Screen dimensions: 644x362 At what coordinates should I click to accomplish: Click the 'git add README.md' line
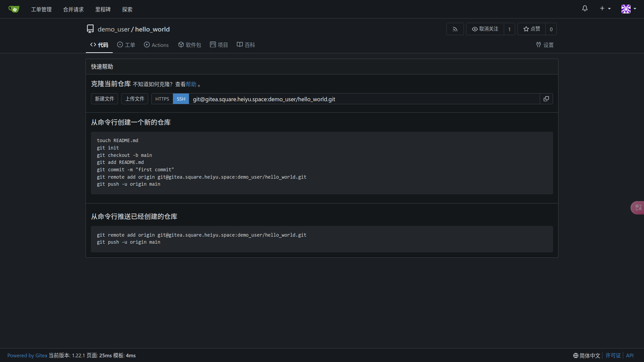(x=120, y=162)
